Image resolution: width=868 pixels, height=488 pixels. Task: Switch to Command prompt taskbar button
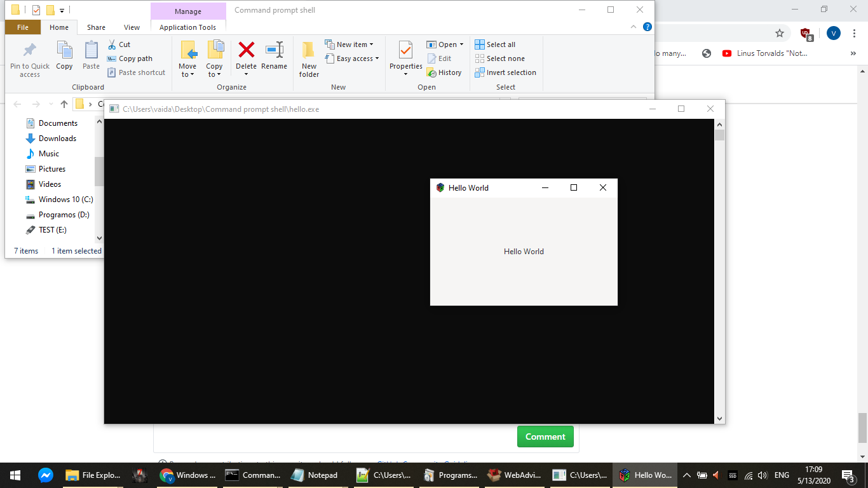click(x=253, y=475)
